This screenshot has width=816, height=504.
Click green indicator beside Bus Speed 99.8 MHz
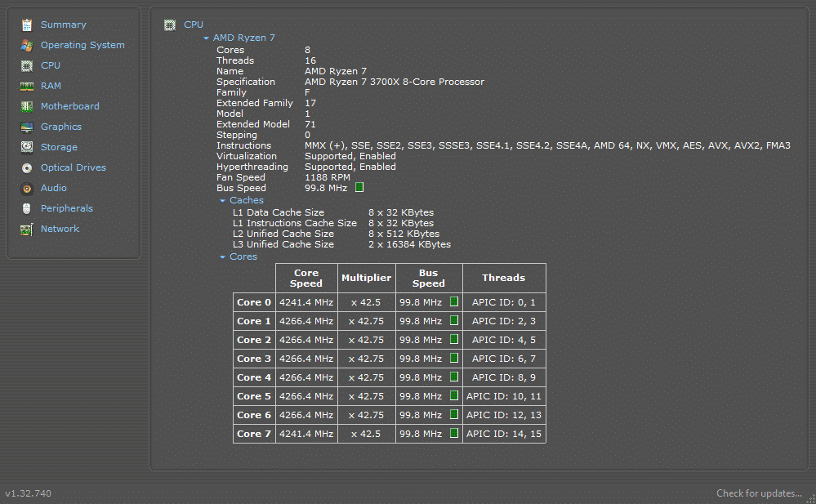(359, 188)
